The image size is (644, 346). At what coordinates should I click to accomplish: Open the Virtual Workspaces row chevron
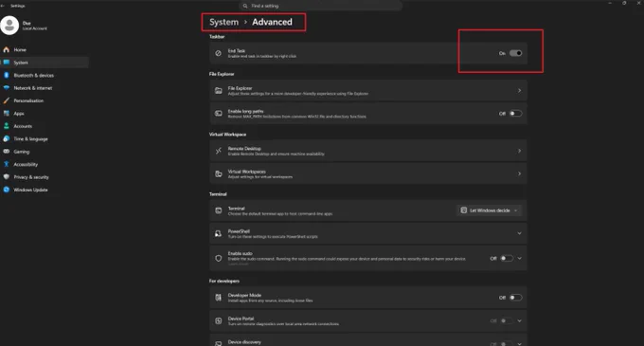click(x=520, y=173)
